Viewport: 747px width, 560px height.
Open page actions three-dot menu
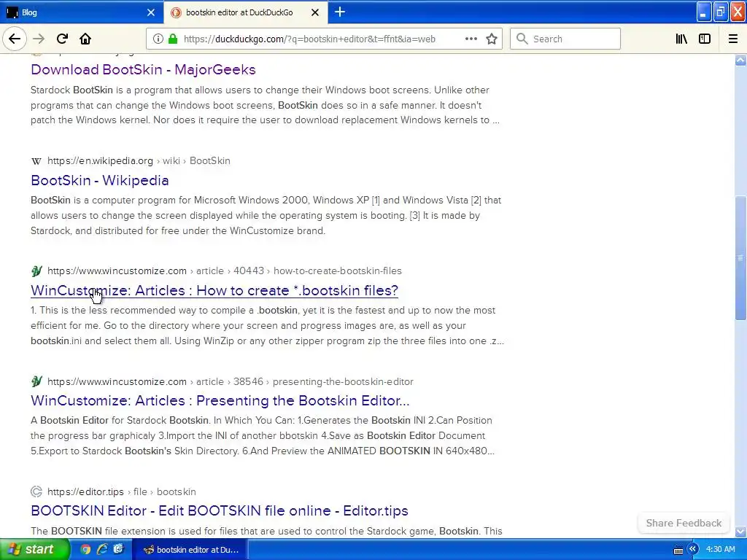[471, 39]
